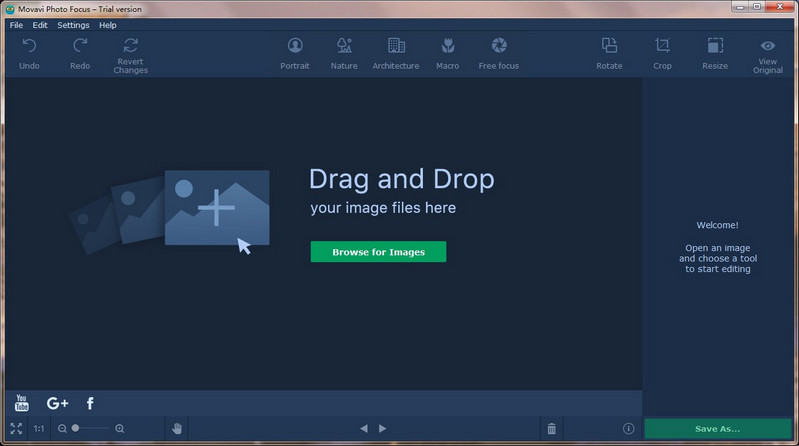Click the Save As button
This screenshot has height=446, width=799.
[x=717, y=429]
